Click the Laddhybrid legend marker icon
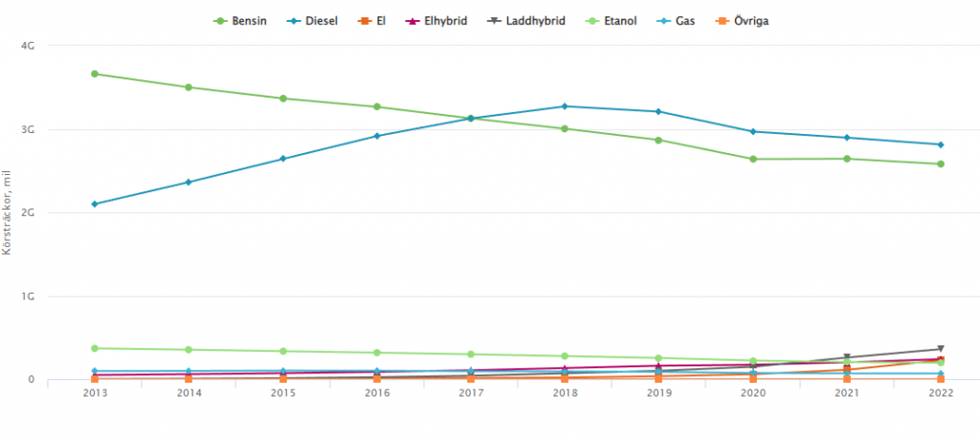Image resolution: width=980 pixels, height=442 pixels. [493, 20]
